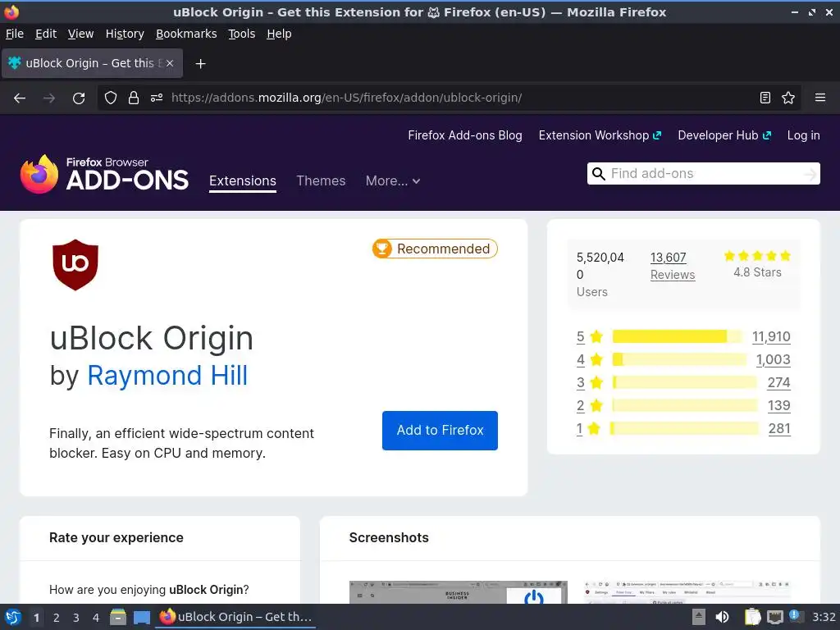Image resolution: width=840 pixels, height=630 pixels.
Task: Open file manager in taskbar
Action: [x=118, y=617]
